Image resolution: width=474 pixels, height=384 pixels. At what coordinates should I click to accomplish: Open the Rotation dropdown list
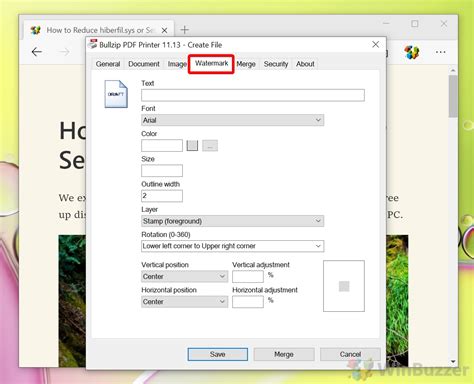pos(232,246)
